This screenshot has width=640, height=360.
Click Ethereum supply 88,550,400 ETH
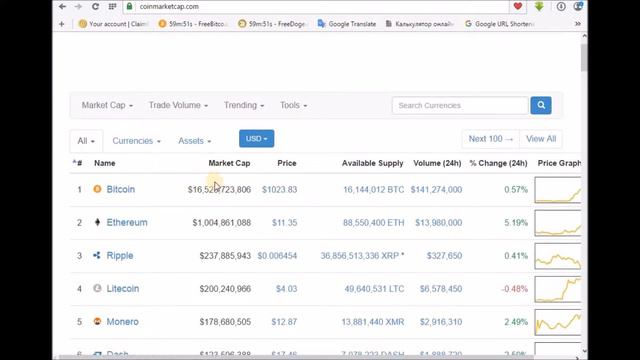(x=373, y=222)
